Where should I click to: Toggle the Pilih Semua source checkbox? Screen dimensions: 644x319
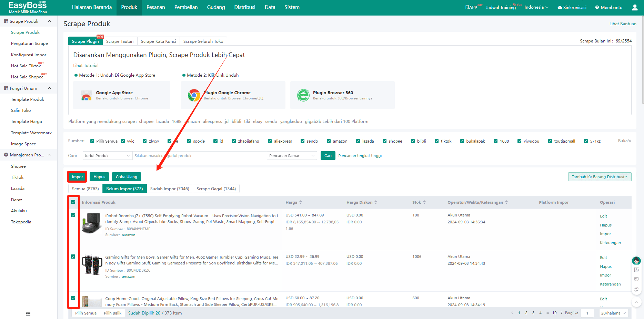[92, 141]
